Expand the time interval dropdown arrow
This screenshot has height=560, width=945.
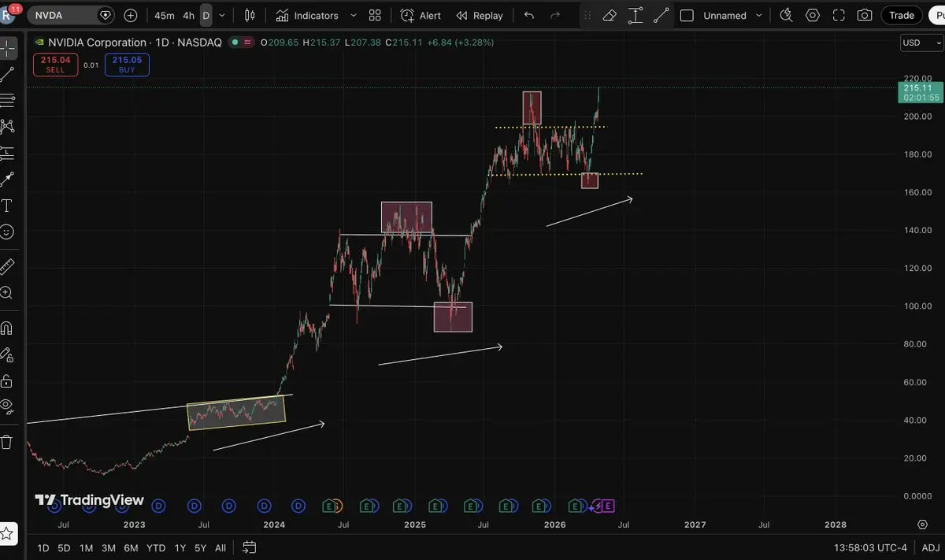222,15
